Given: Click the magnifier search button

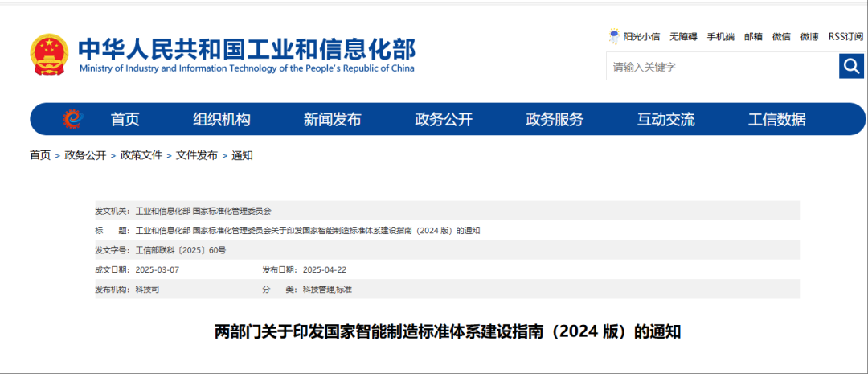Looking at the screenshot, I should pos(851,67).
